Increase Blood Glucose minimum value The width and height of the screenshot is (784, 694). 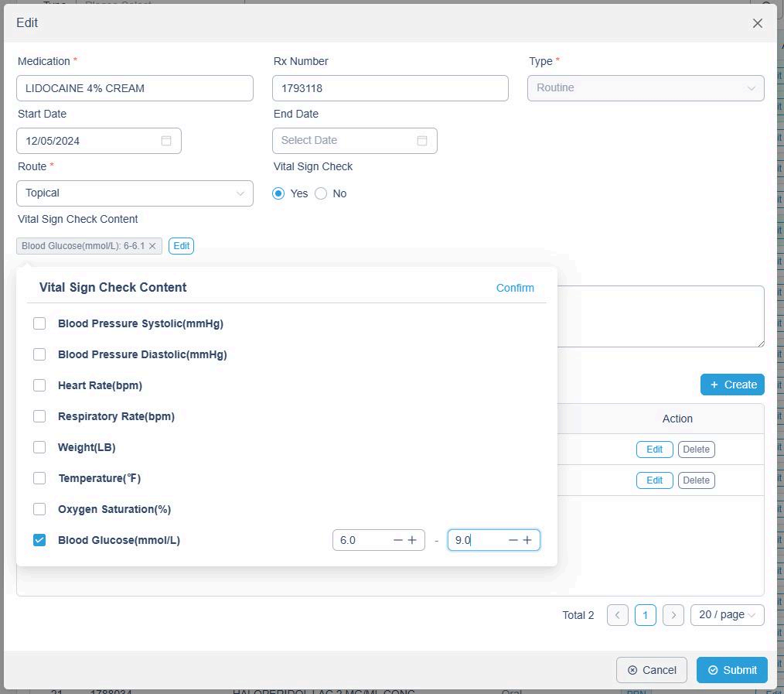(x=412, y=540)
